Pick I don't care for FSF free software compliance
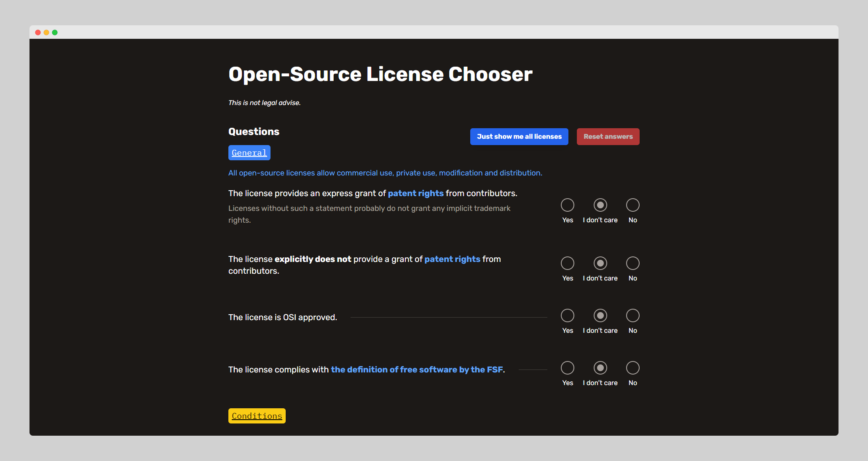 pyautogui.click(x=600, y=368)
